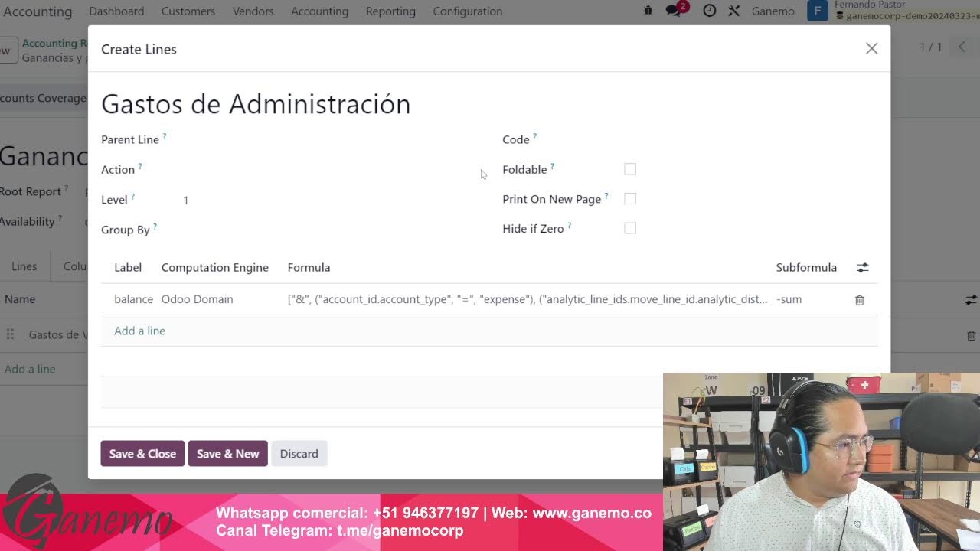980x551 pixels.
Task: Click the Formula column header
Action: 309,268
